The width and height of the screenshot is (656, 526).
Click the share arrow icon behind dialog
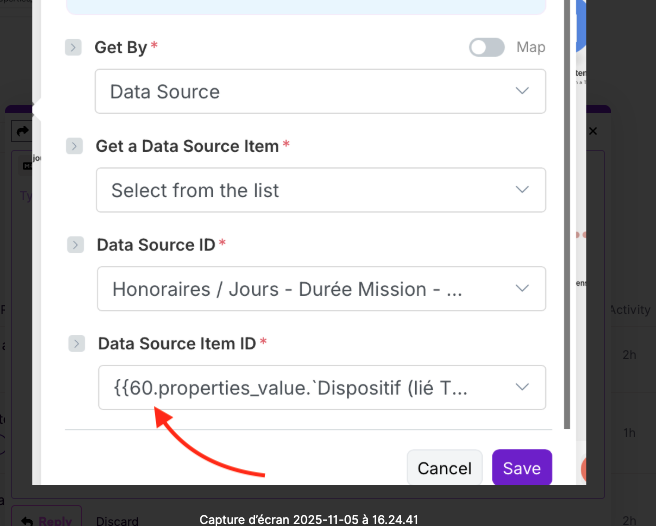pyautogui.click(x=19, y=131)
